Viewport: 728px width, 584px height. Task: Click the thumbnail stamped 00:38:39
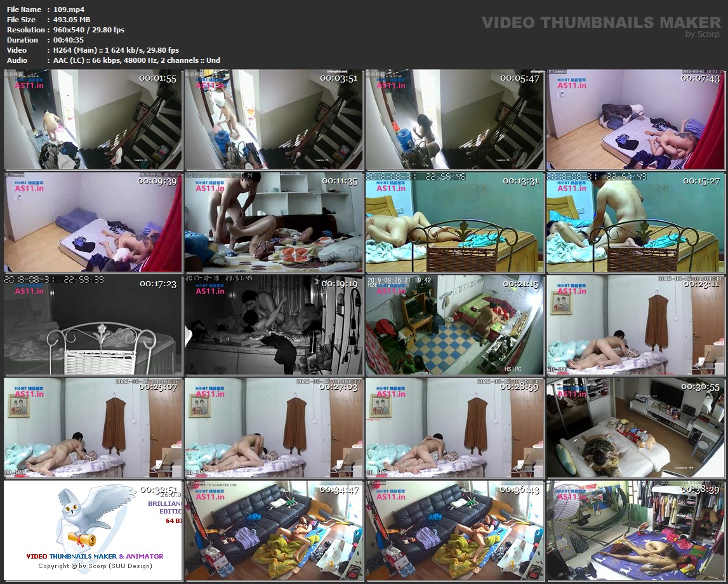click(635, 531)
